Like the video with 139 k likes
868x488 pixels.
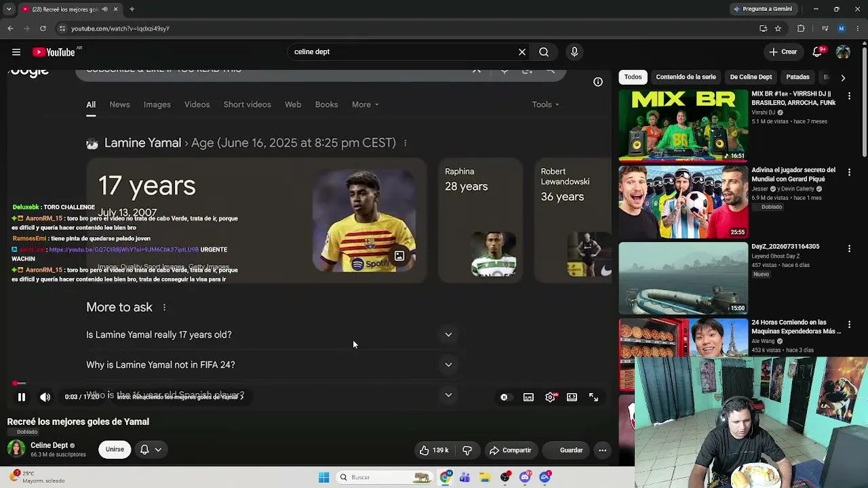pyautogui.click(x=434, y=450)
